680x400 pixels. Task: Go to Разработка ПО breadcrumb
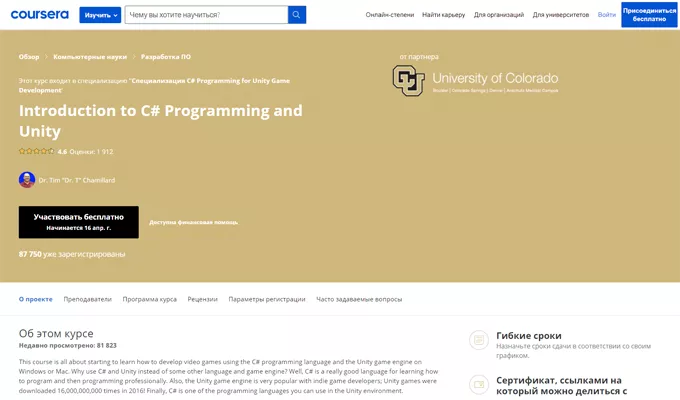166,57
